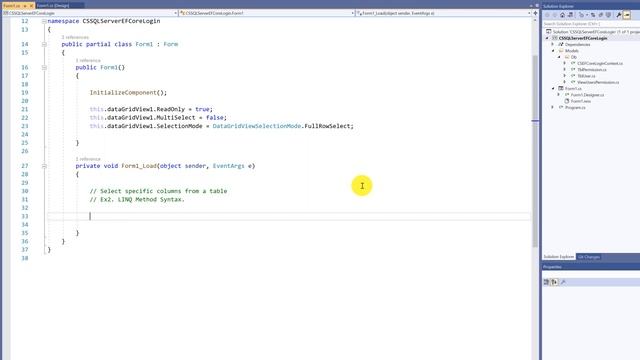
Task: Collapse Db folder in Solution Explorer
Action: coord(559,57)
